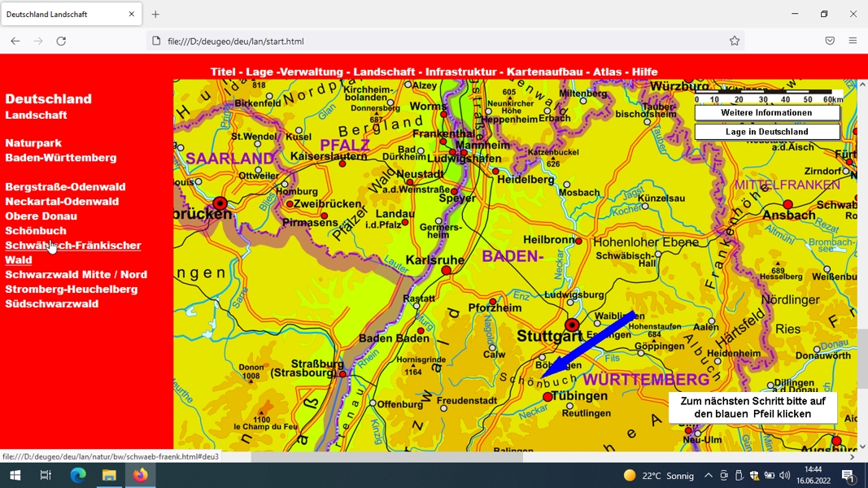This screenshot has width=868, height=488.
Task: Open File Explorer in the taskbar
Action: coord(109,475)
